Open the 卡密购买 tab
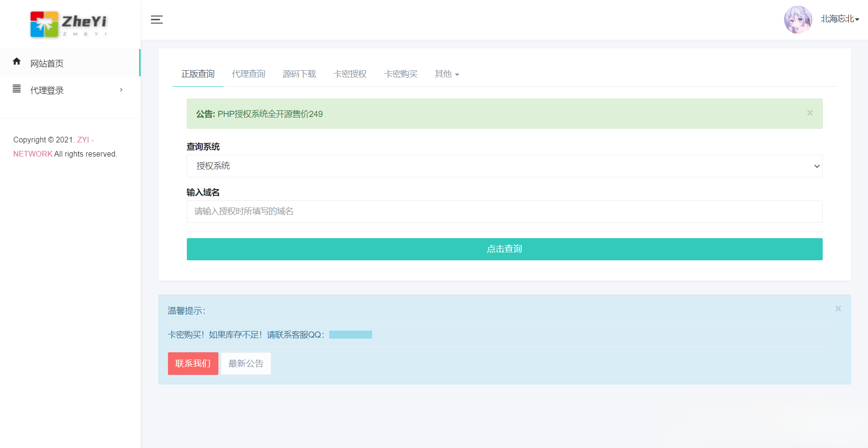The image size is (868, 448). coord(401,74)
